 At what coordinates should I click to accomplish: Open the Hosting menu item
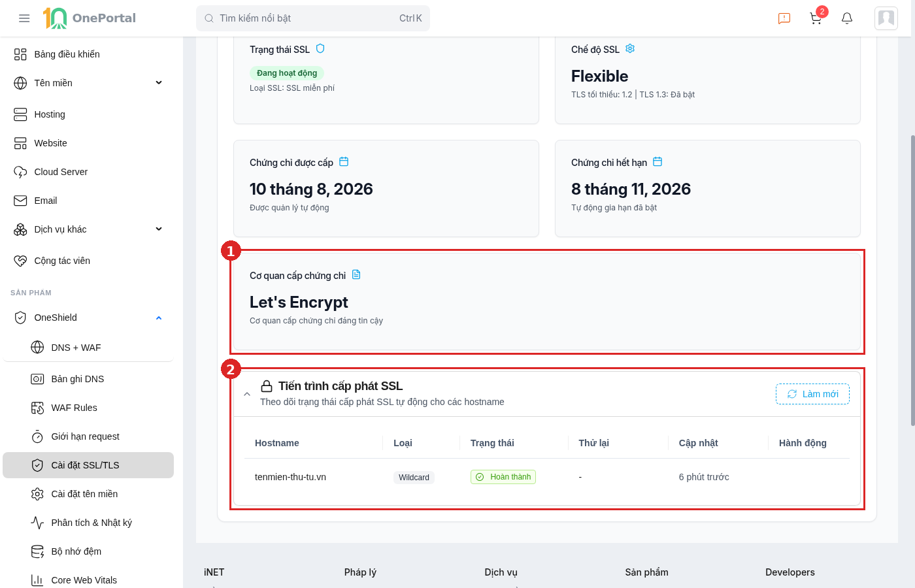click(88, 114)
